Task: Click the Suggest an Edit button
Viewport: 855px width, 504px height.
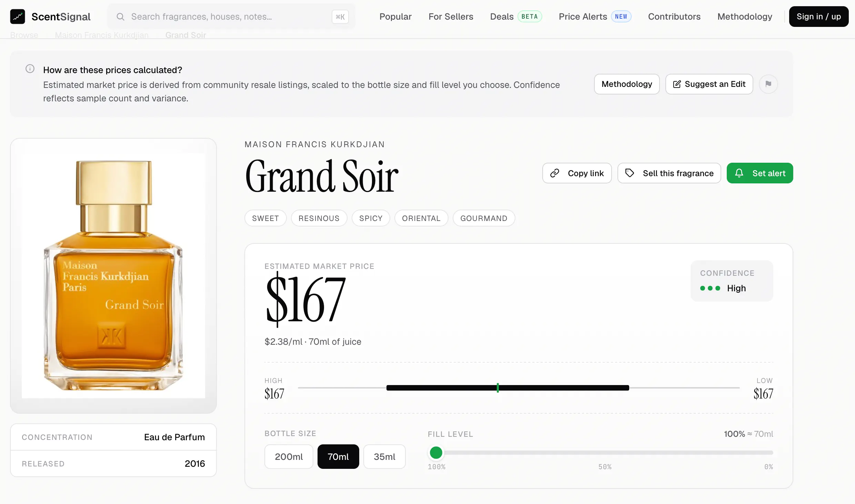Action: click(709, 84)
